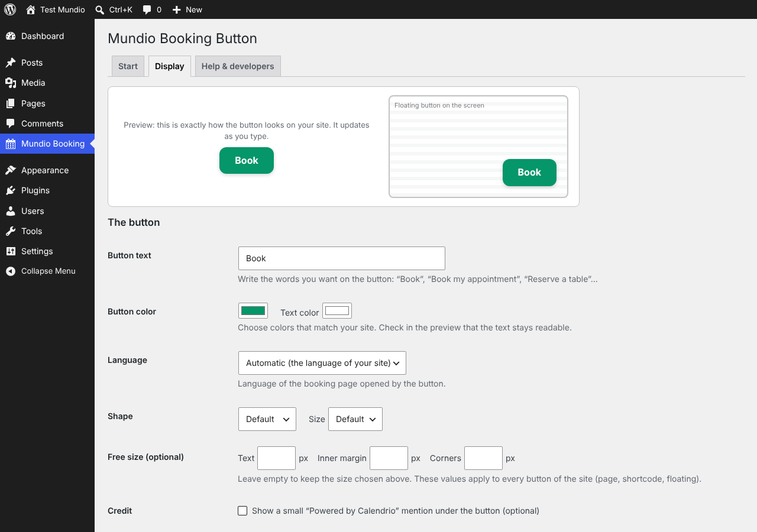
Task: Click the Button color swatch
Action: coord(253,311)
